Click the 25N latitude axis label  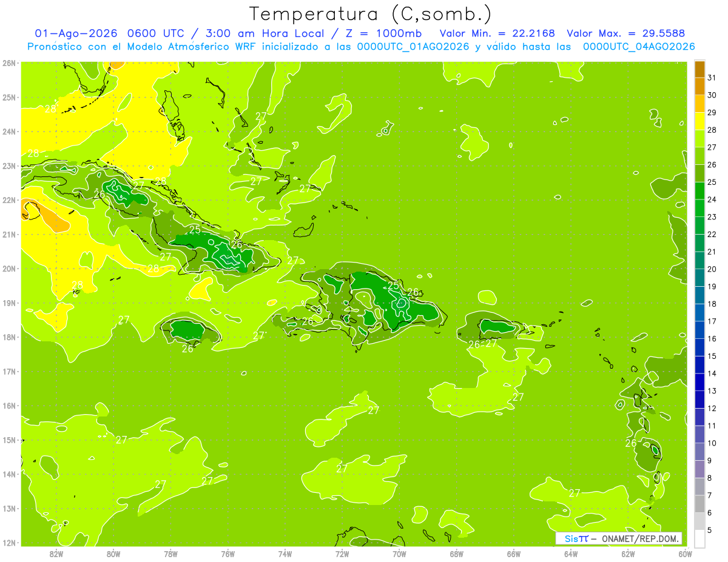[9, 97]
